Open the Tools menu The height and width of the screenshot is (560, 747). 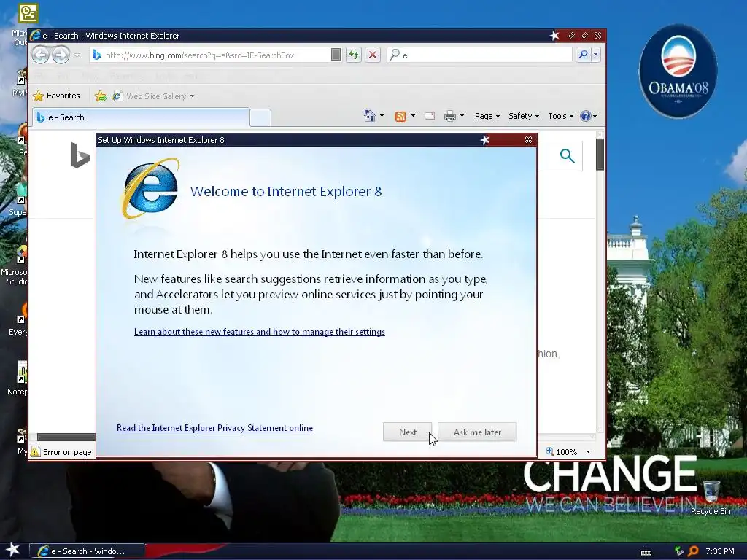[560, 116]
